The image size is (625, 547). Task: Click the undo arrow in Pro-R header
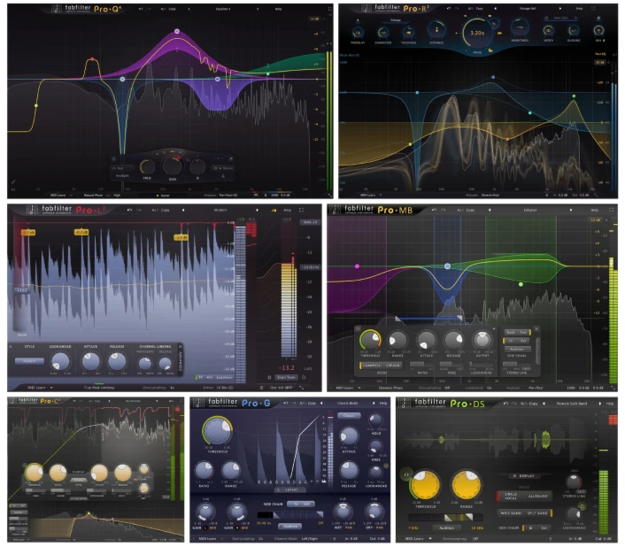pyautogui.click(x=449, y=8)
